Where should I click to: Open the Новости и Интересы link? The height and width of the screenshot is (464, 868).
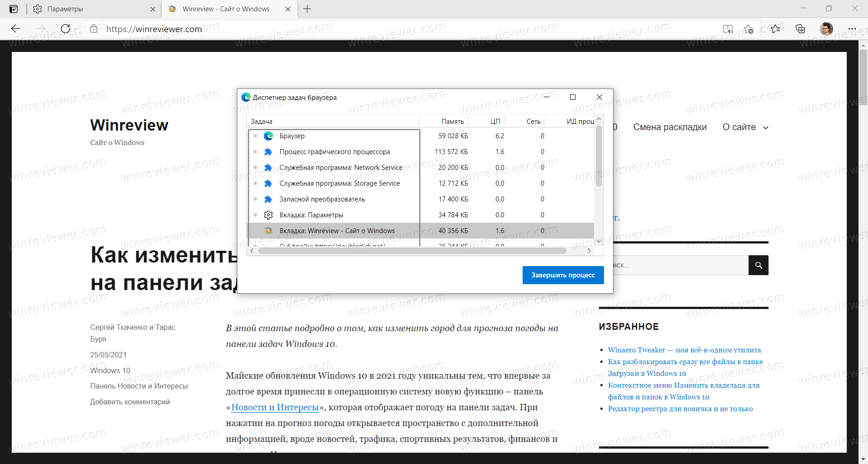(275, 408)
